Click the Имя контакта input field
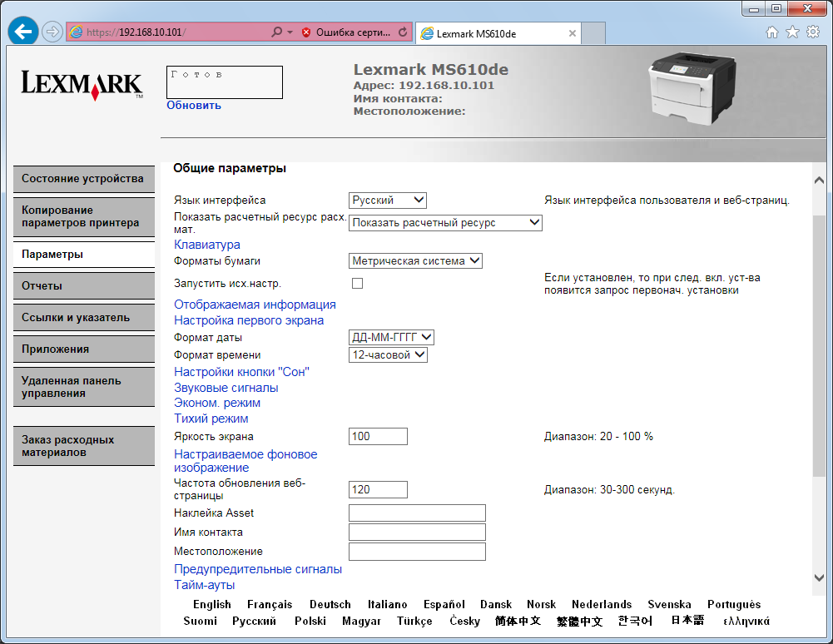The height and width of the screenshot is (644, 833). [417, 533]
